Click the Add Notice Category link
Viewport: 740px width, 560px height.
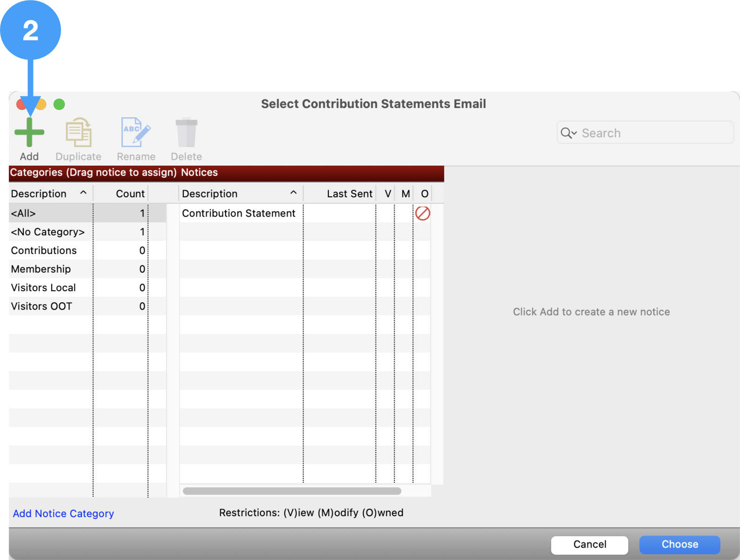[63, 513]
